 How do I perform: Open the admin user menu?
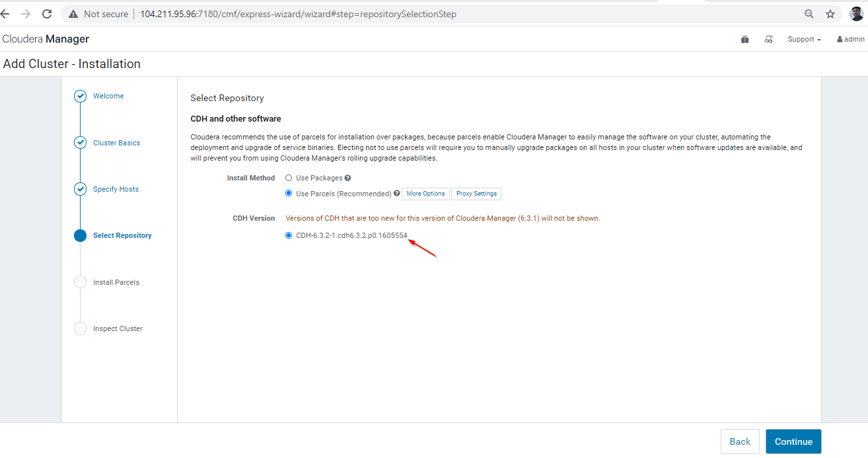851,39
